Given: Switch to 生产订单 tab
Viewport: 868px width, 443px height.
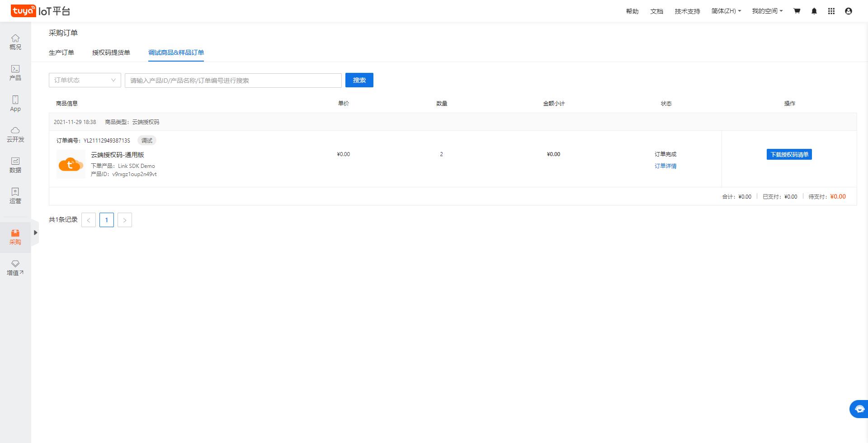Looking at the screenshot, I should tap(61, 52).
